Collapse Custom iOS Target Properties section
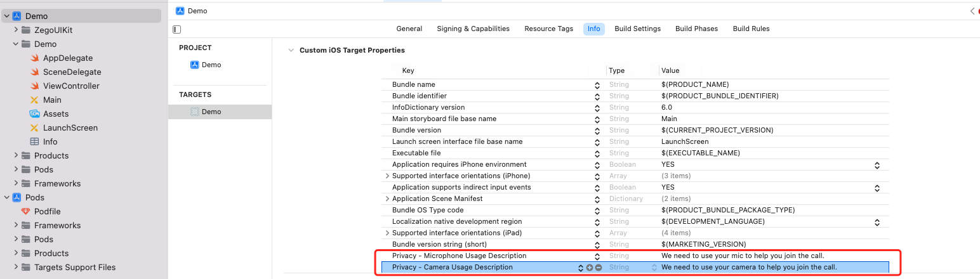980x279 pixels. pos(291,50)
